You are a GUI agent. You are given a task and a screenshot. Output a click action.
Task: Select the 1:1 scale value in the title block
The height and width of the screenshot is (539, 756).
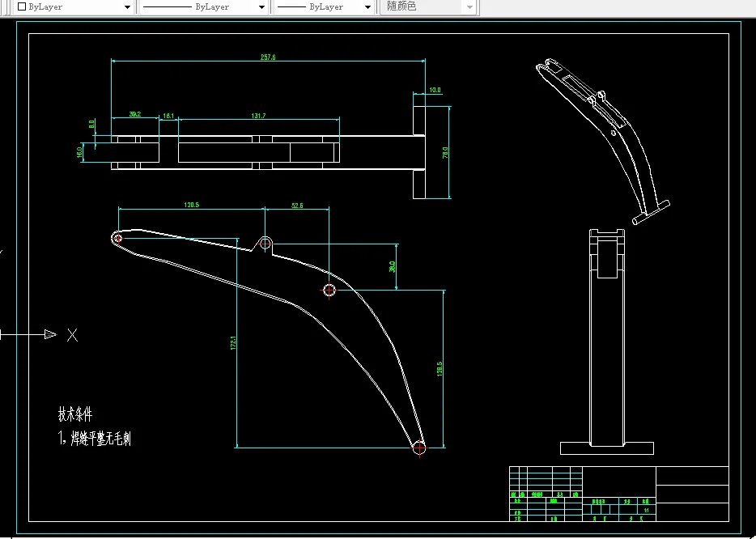pyautogui.click(x=646, y=511)
